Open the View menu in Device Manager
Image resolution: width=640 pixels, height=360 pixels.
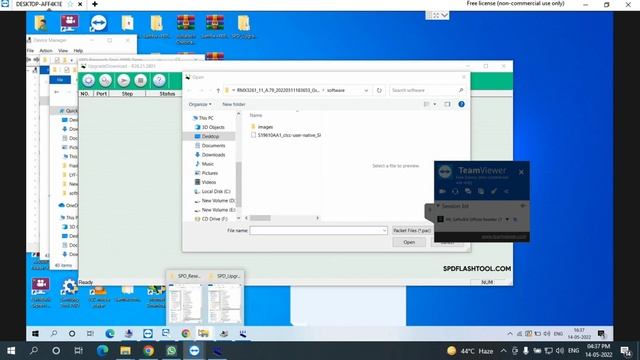pos(63,51)
